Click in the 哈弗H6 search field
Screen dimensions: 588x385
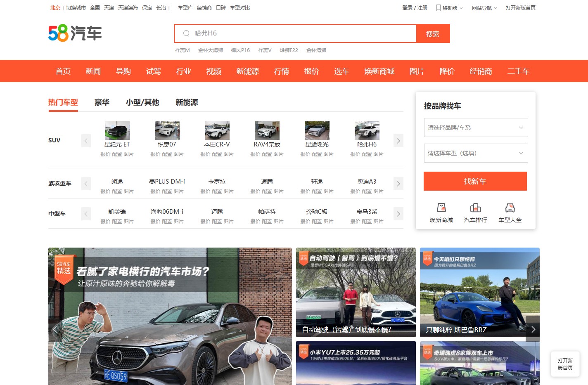pos(295,33)
